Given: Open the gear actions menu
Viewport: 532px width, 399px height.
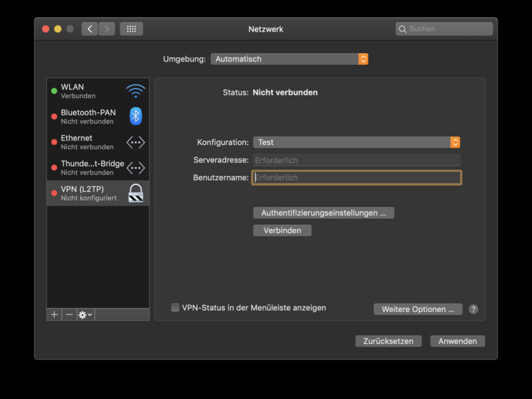Looking at the screenshot, I should click(86, 315).
